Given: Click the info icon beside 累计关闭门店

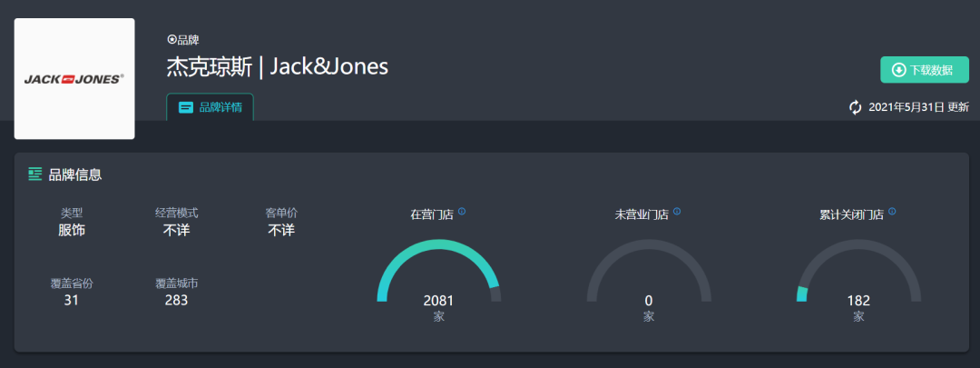Looking at the screenshot, I should (892, 212).
